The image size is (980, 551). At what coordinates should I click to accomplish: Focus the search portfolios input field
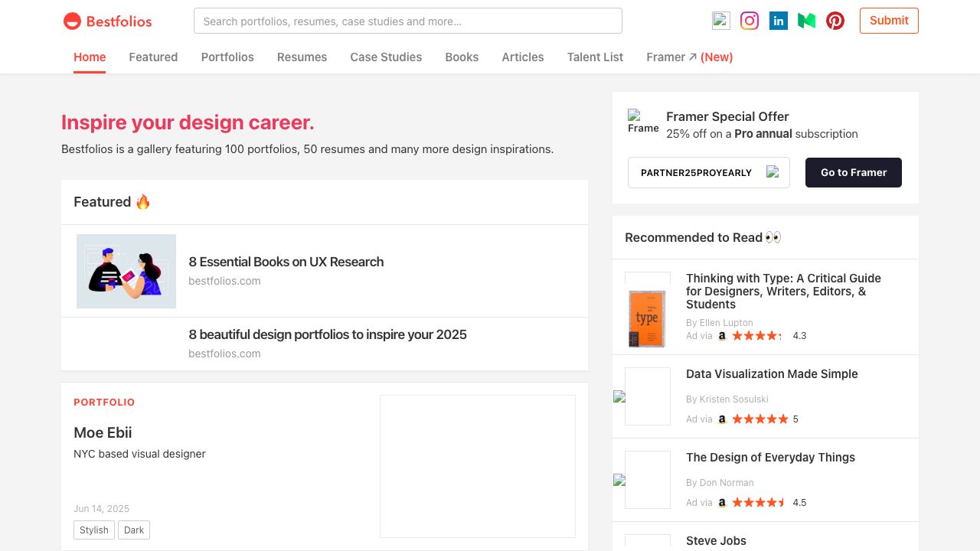[x=407, y=21]
